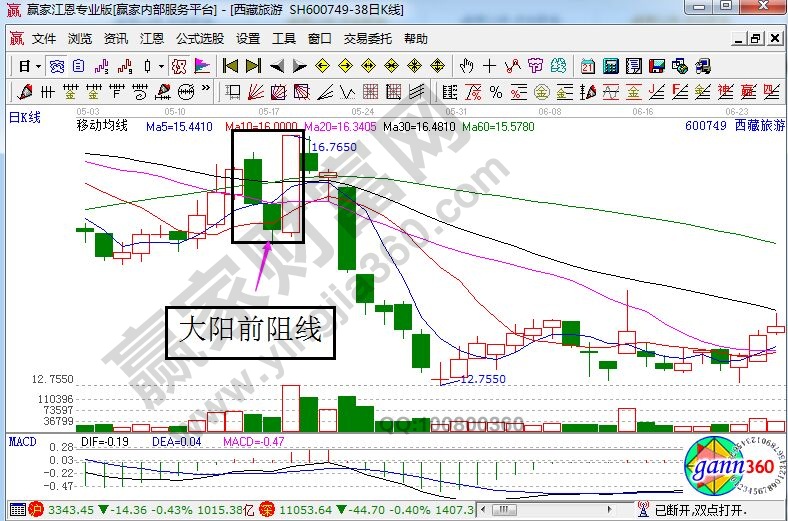Select the crosshair cursor tool
Viewport: 788px width, 521px height.
tap(489, 67)
